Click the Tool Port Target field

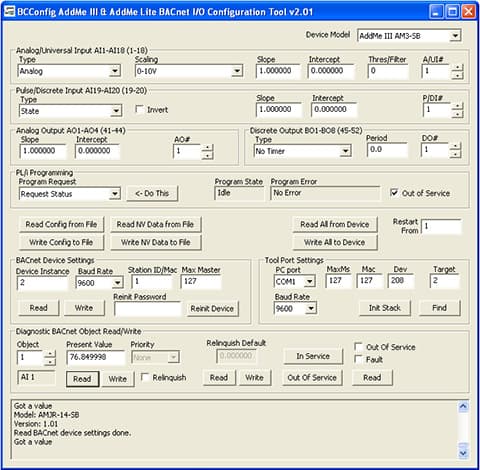tap(445, 281)
